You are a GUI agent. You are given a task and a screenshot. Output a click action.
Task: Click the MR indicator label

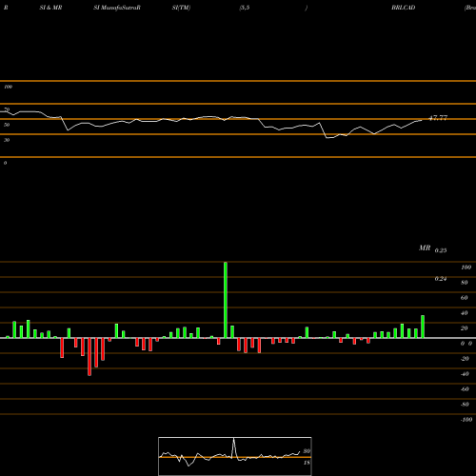click(425, 248)
